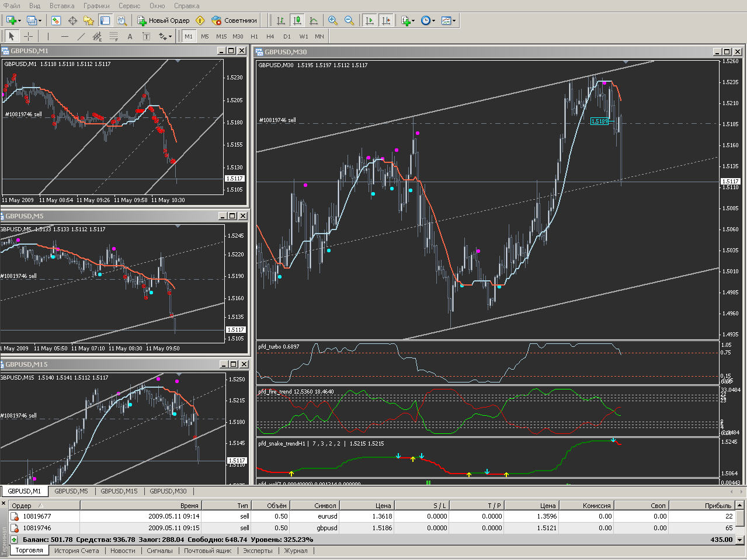The image size is (747, 560).
Task: Click the Прибыль column header
Action: pyautogui.click(x=701, y=506)
